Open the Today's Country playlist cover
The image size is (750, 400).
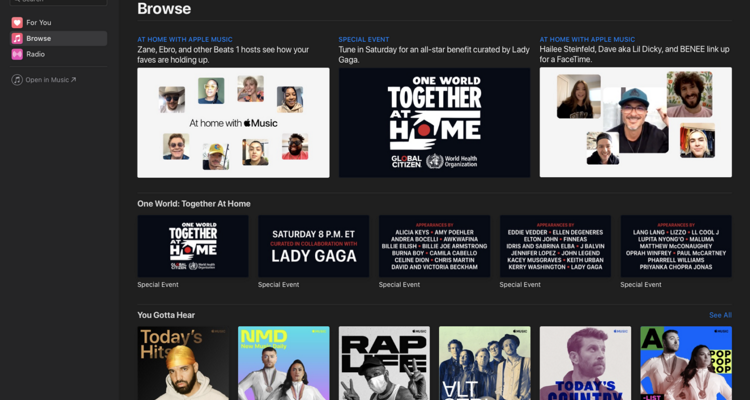[x=585, y=363]
